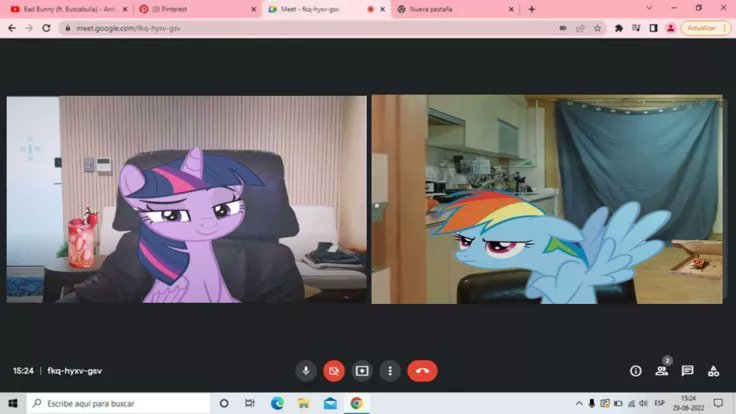The image size is (736, 414).
Task: Hang up the call
Action: [422, 371]
